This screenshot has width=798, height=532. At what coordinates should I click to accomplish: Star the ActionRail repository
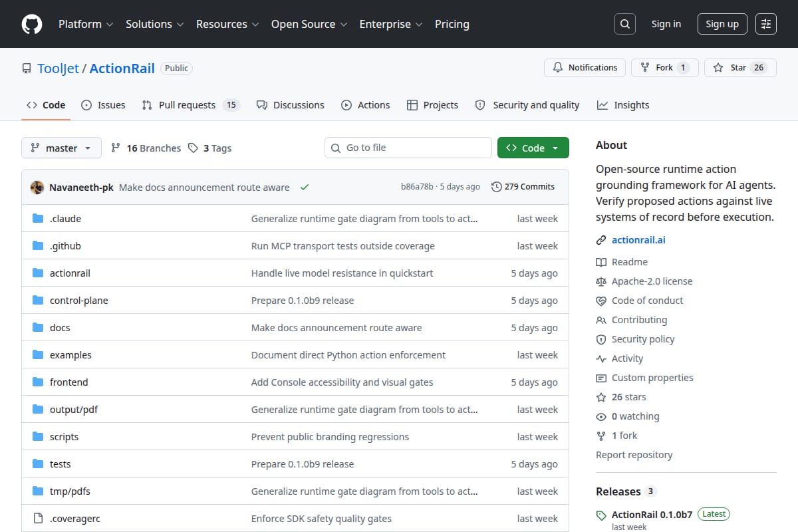click(740, 68)
